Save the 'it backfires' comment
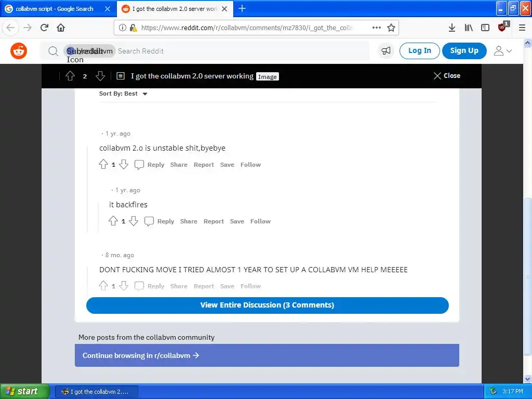 (237, 221)
